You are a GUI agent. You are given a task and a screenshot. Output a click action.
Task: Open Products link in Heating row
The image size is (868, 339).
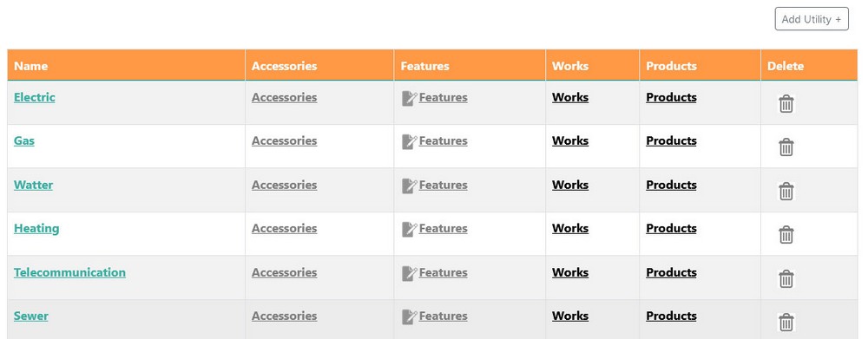pyautogui.click(x=672, y=228)
